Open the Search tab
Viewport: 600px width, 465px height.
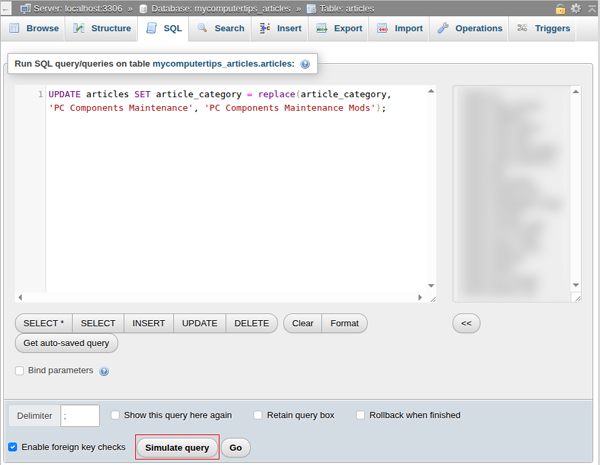pos(220,28)
